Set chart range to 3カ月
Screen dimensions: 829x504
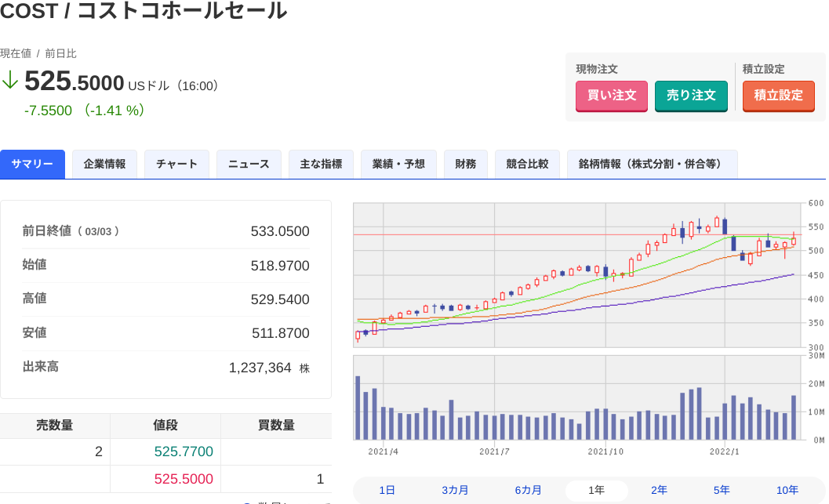pos(455,490)
